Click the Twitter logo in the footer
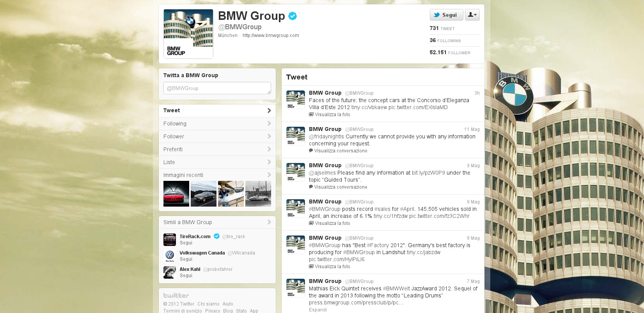644x313 pixels. pyautogui.click(x=176, y=295)
